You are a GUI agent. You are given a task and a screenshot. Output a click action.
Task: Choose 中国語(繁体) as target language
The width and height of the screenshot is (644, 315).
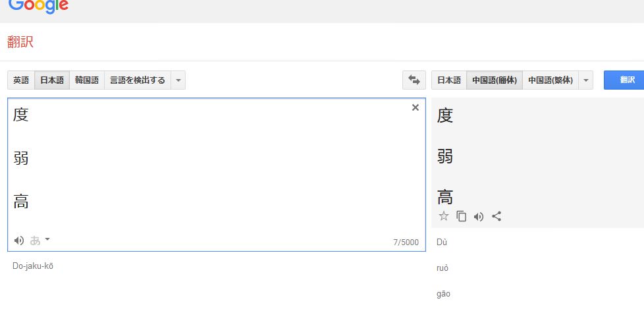pos(550,80)
